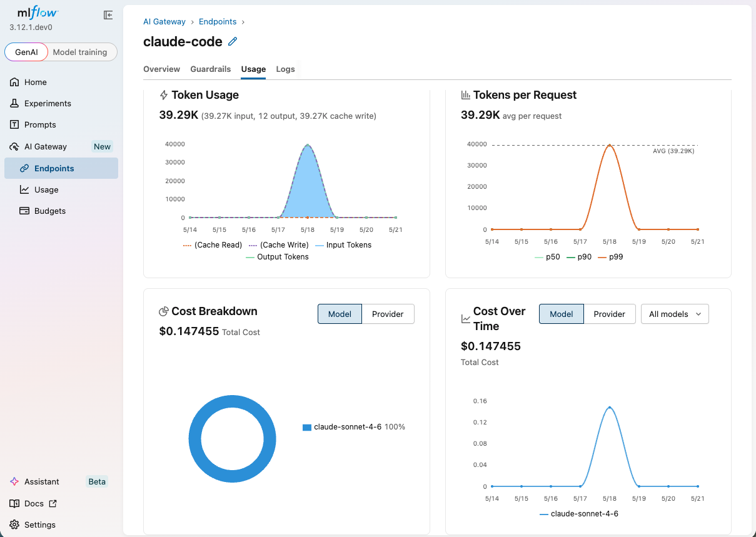The width and height of the screenshot is (756, 537).
Task: Click the Settings gear icon
Action: [x=14, y=524]
